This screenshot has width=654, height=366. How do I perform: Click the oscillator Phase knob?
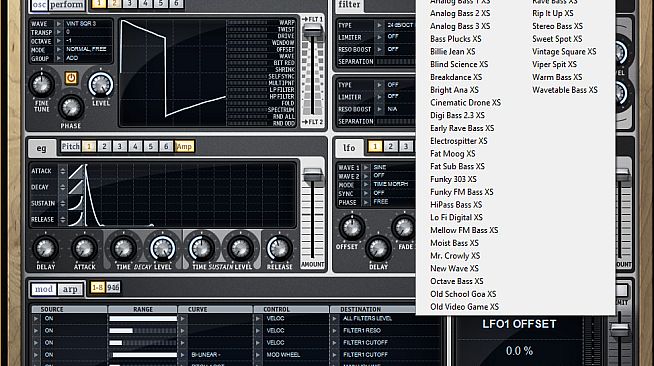pyautogui.click(x=71, y=108)
